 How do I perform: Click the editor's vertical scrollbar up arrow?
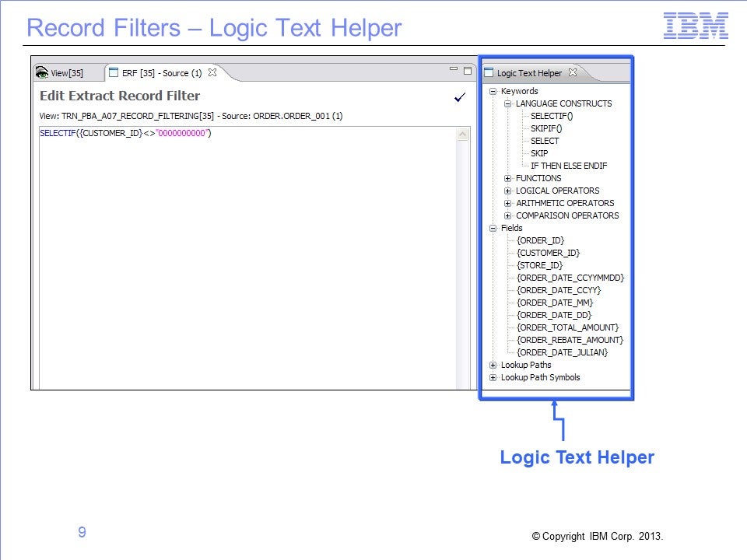pyautogui.click(x=462, y=135)
